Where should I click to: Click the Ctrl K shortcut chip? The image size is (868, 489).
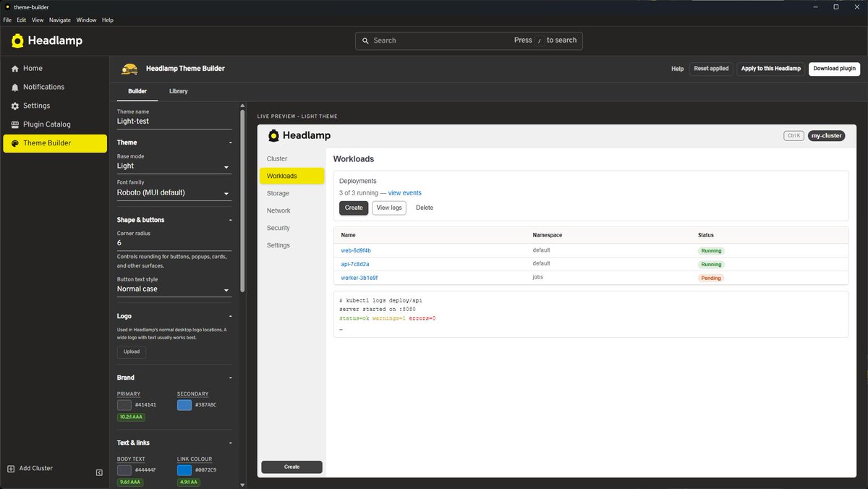tap(793, 135)
